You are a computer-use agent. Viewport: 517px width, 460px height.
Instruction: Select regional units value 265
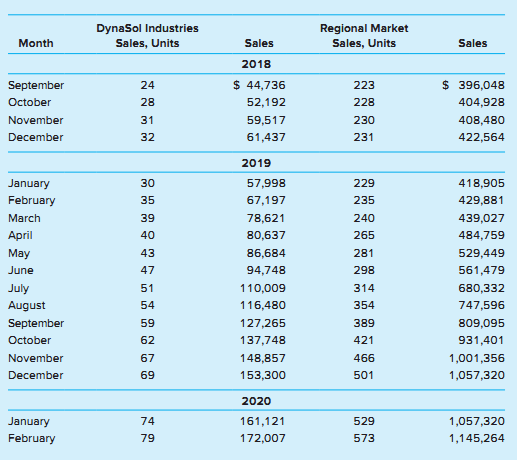tap(364, 235)
